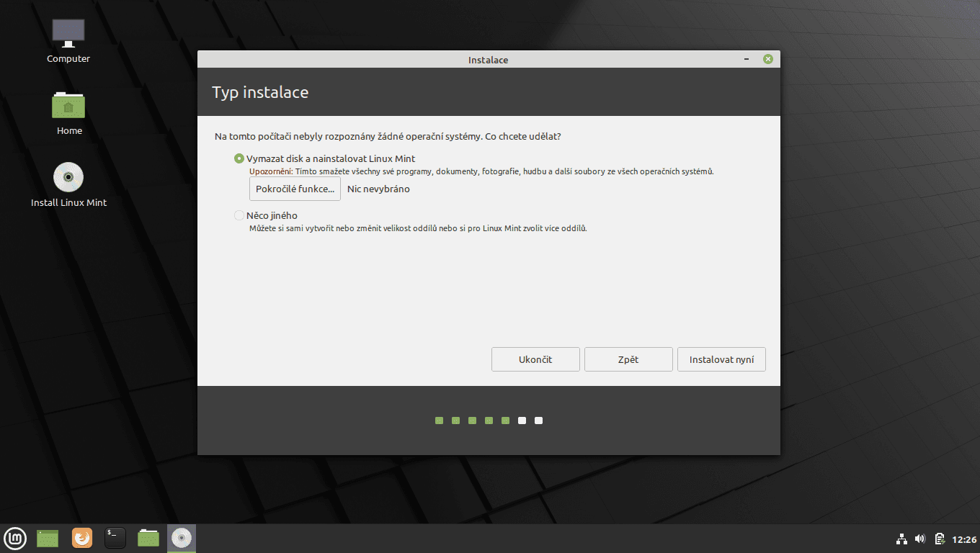Check the battery status tray icon

[939, 538]
